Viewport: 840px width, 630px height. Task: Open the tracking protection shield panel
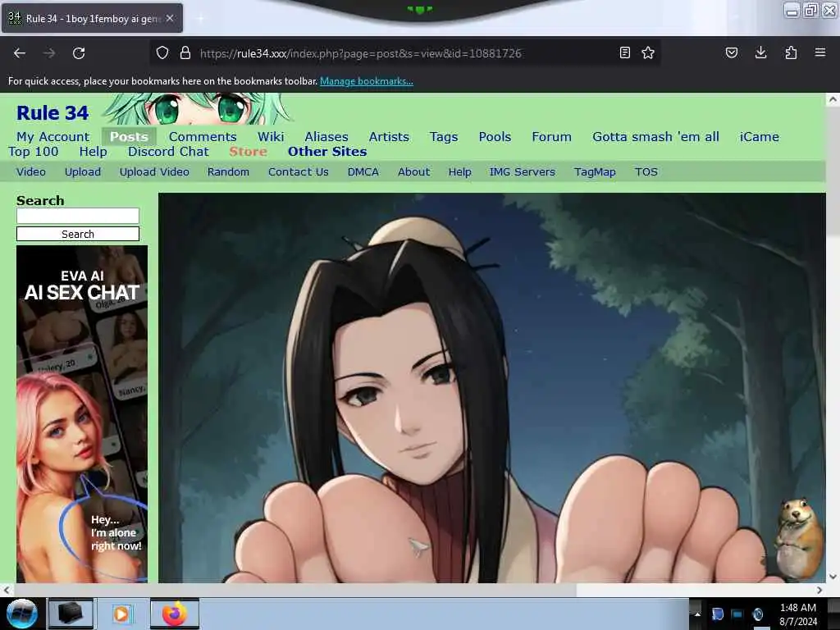pyautogui.click(x=162, y=52)
